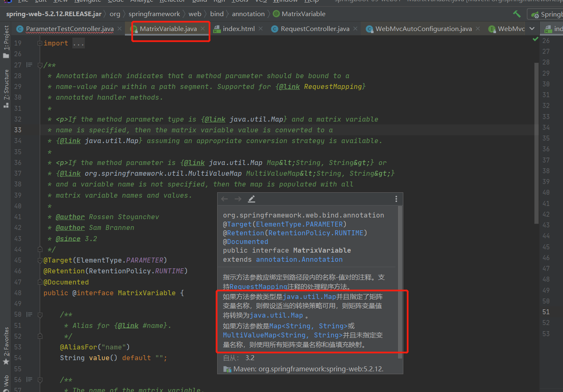Viewport: 563px width, 392px height.
Task: Toggle rendered view of doc comment at line 56
Action: point(29,380)
